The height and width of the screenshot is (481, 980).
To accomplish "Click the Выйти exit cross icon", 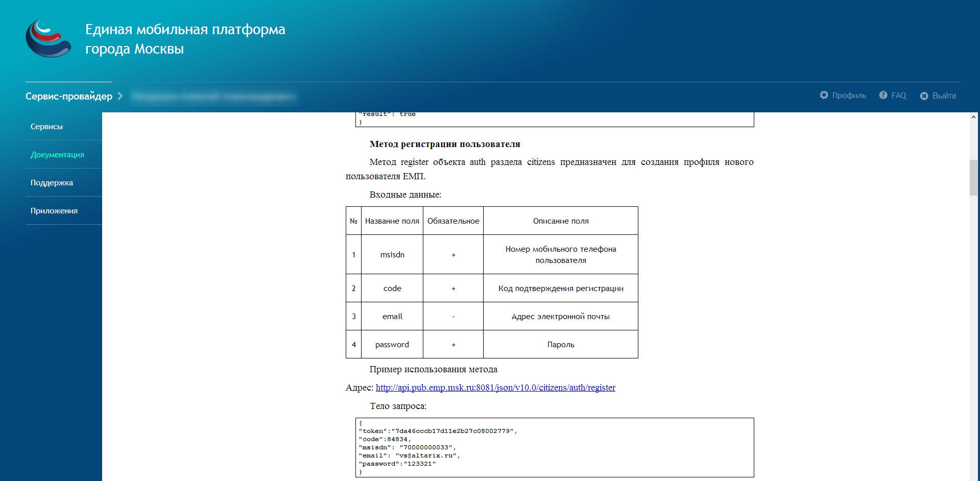I will (x=924, y=95).
